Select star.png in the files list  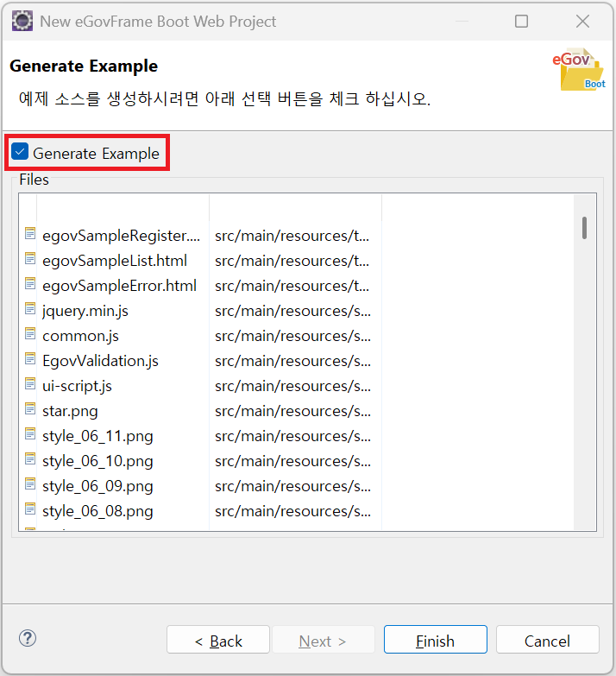click(70, 411)
